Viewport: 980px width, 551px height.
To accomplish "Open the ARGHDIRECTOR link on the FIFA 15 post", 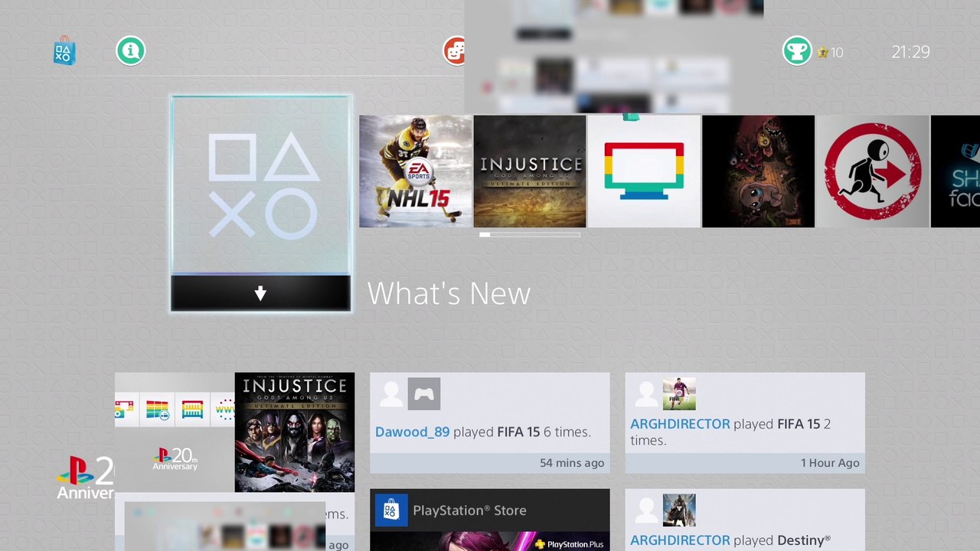I will 680,424.
